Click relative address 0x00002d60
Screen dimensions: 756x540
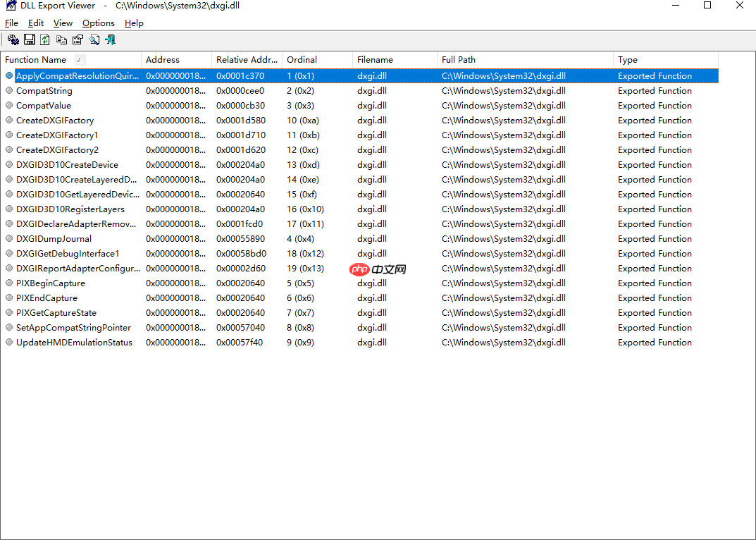pos(241,269)
